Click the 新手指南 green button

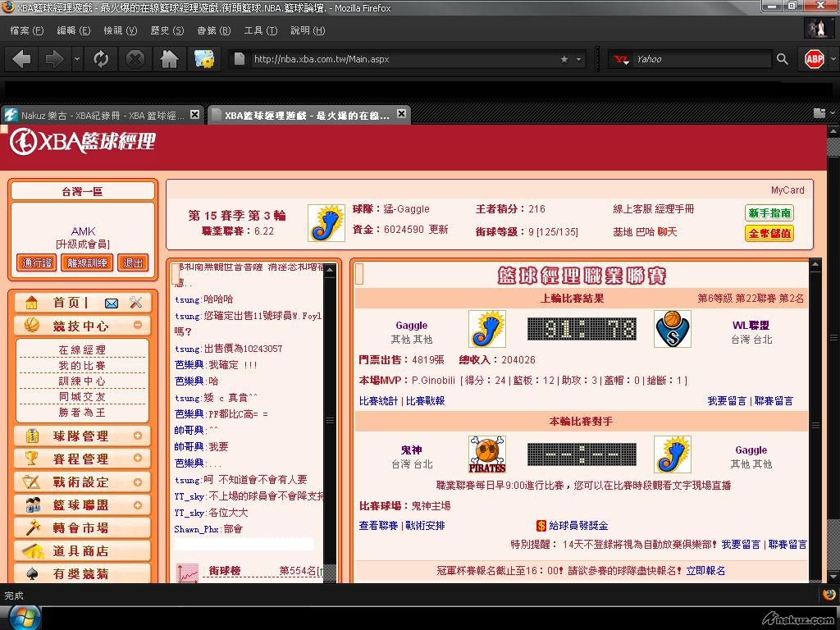(769, 213)
